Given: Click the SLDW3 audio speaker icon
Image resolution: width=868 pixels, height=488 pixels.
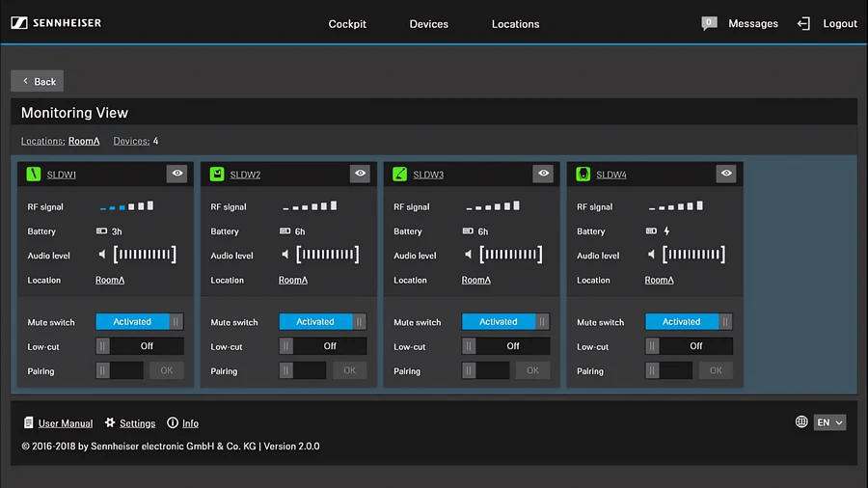Looking at the screenshot, I should click(x=469, y=255).
